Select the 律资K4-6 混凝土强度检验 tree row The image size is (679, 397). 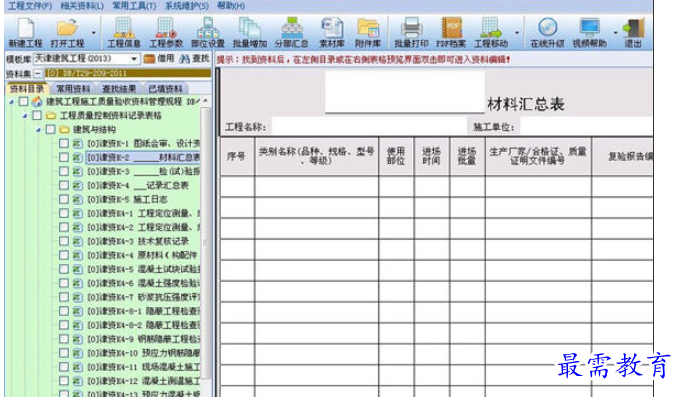pos(143,283)
